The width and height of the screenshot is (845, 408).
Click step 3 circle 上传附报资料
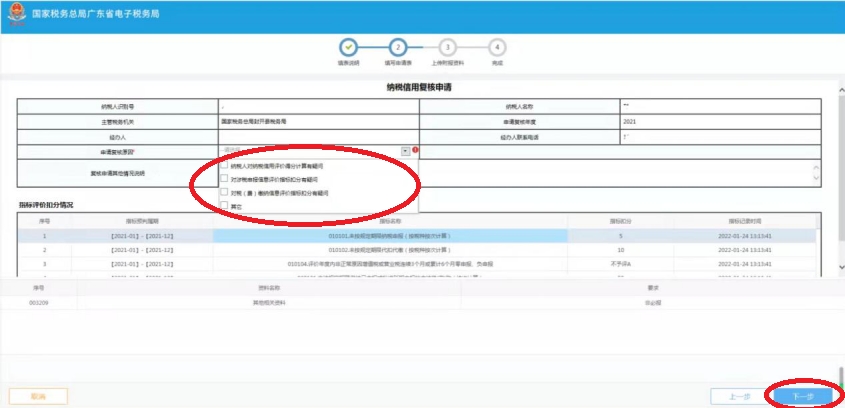pyautogui.click(x=448, y=47)
